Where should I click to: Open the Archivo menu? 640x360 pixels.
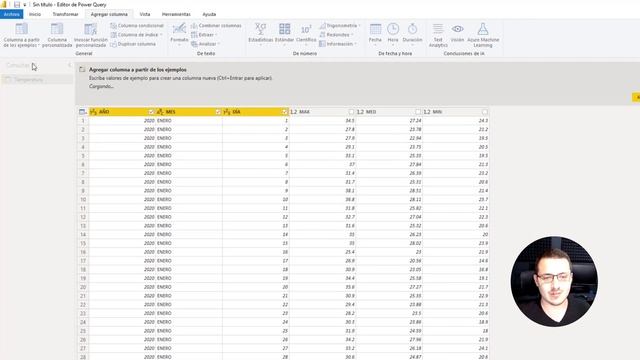11,14
